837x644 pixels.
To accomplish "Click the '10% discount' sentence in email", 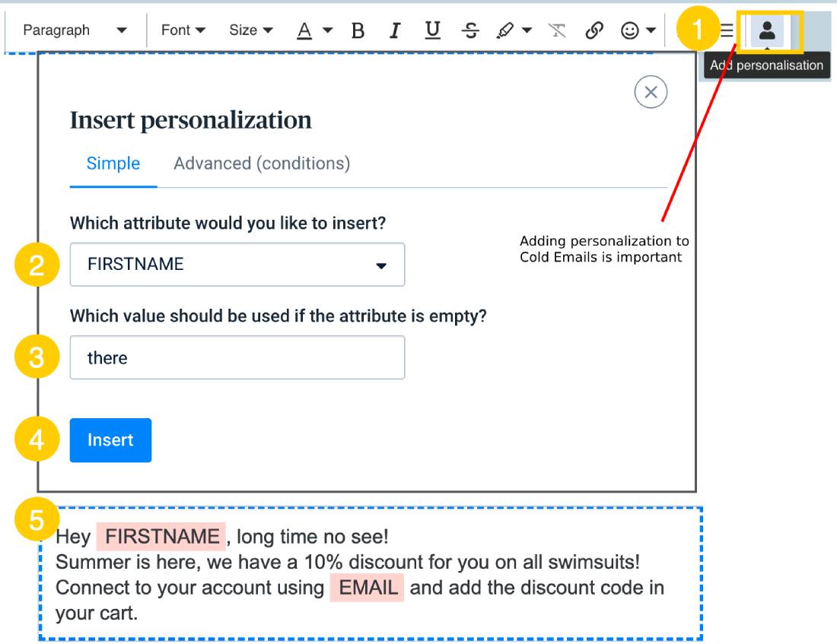I will (x=348, y=562).
